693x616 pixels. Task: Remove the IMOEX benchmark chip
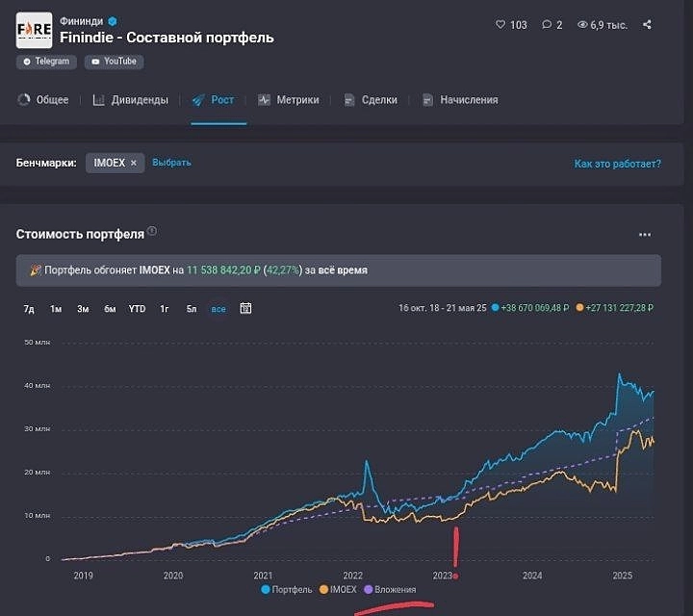coord(134,164)
